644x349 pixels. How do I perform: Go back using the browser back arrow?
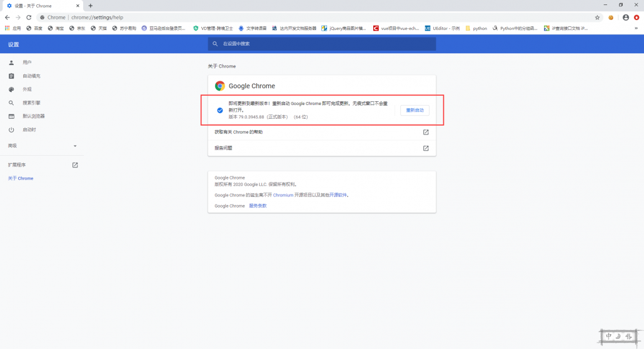(7, 18)
